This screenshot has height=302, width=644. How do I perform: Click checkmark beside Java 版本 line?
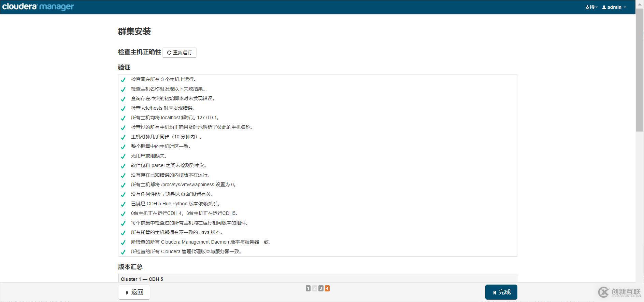(x=123, y=233)
